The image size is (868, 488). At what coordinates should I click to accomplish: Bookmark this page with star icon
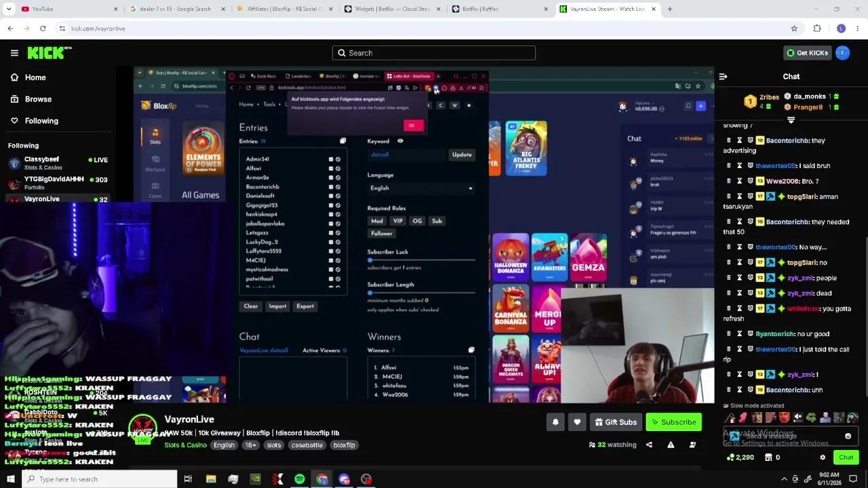794,28
